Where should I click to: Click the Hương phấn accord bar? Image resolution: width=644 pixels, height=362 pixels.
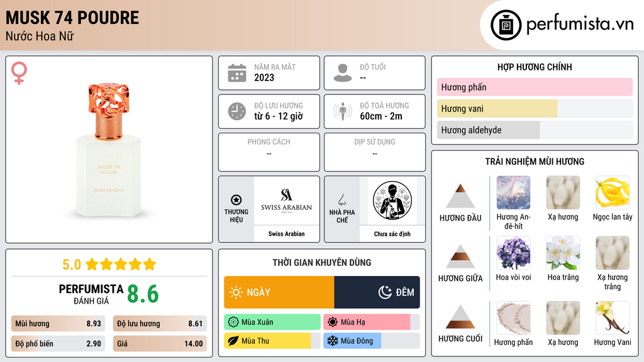[x=535, y=87]
